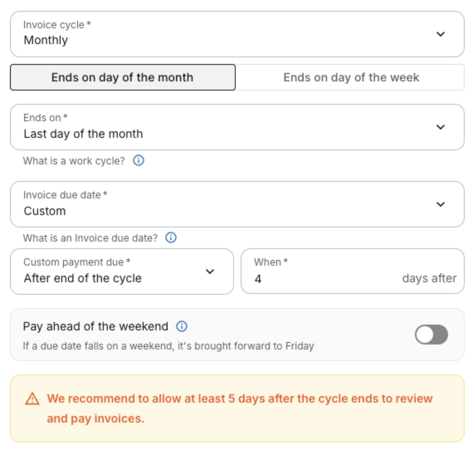Click the chevron arrow in the Ends on field

click(x=441, y=127)
